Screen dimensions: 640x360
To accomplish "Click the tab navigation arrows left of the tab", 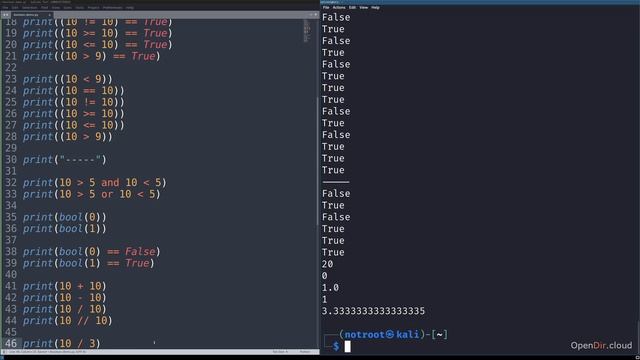I will point(5,15).
